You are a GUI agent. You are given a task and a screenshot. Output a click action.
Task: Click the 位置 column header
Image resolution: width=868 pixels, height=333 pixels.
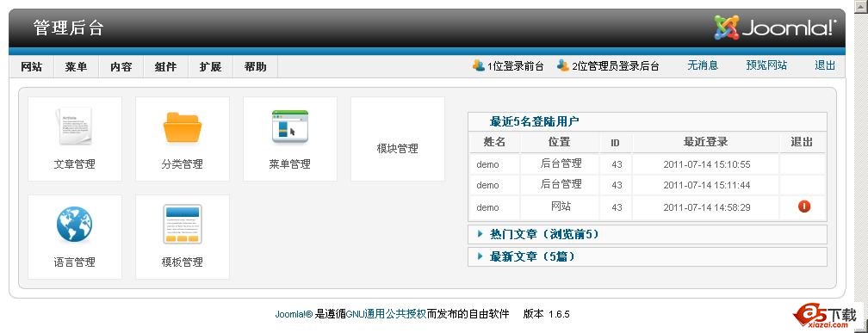click(559, 142)
